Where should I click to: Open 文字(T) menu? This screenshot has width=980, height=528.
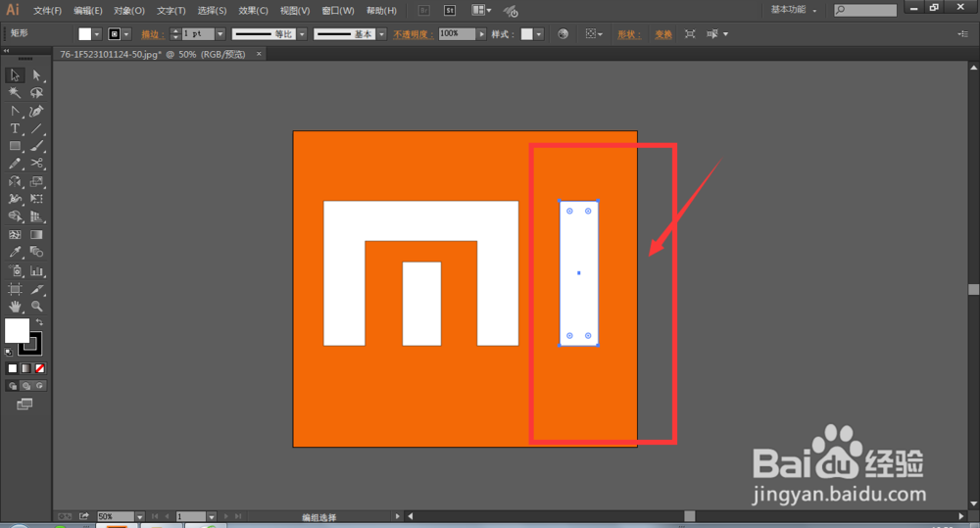pos(171,11)
